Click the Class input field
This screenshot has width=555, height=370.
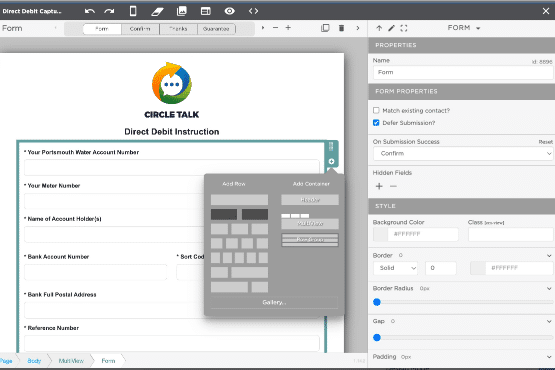(x=510, y=234)
